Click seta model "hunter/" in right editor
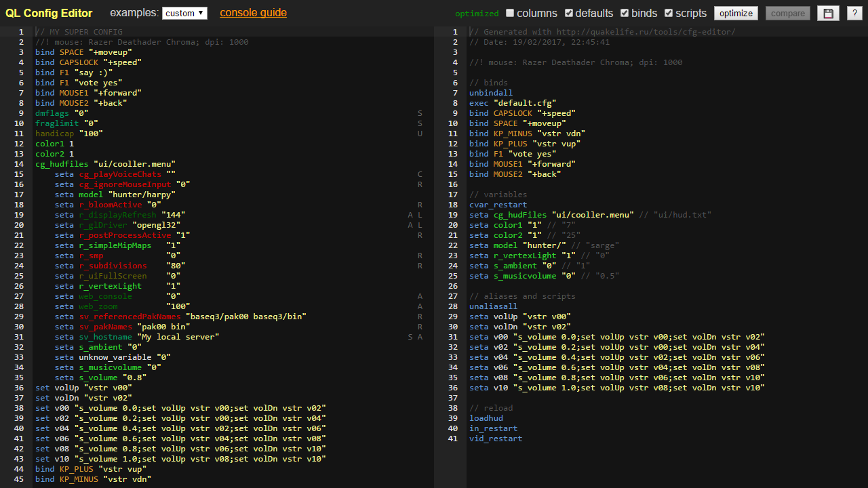 (x=544, y=245)
